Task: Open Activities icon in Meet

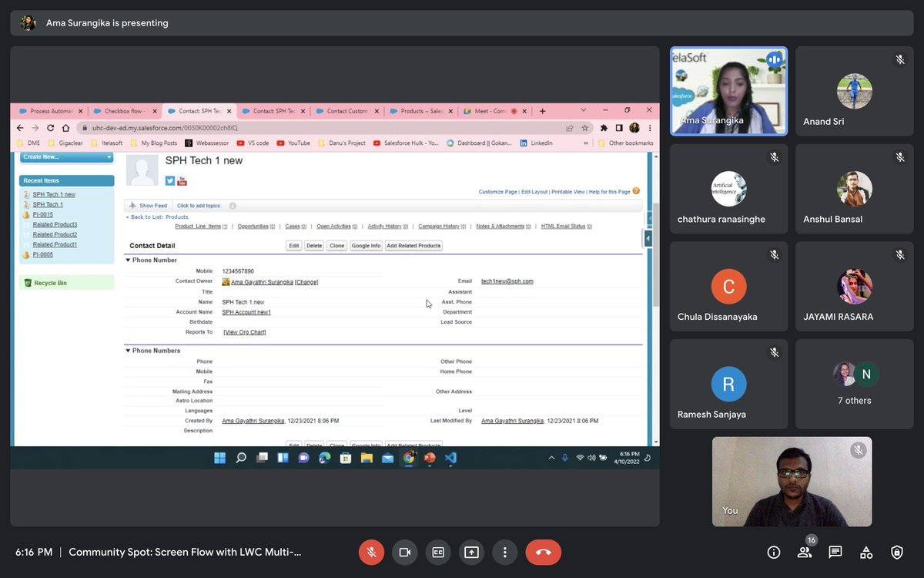Action: 866,553
